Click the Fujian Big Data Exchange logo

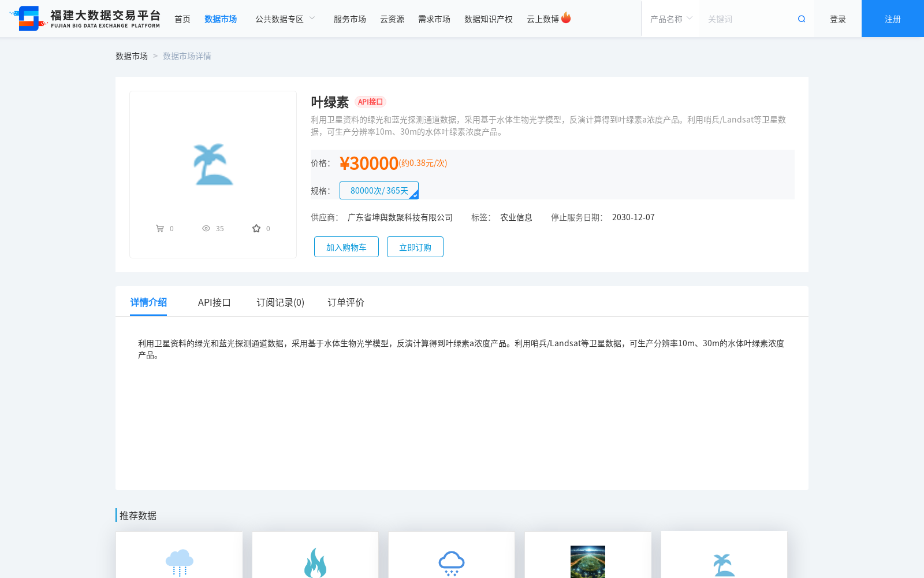click(x=85, y=18)
